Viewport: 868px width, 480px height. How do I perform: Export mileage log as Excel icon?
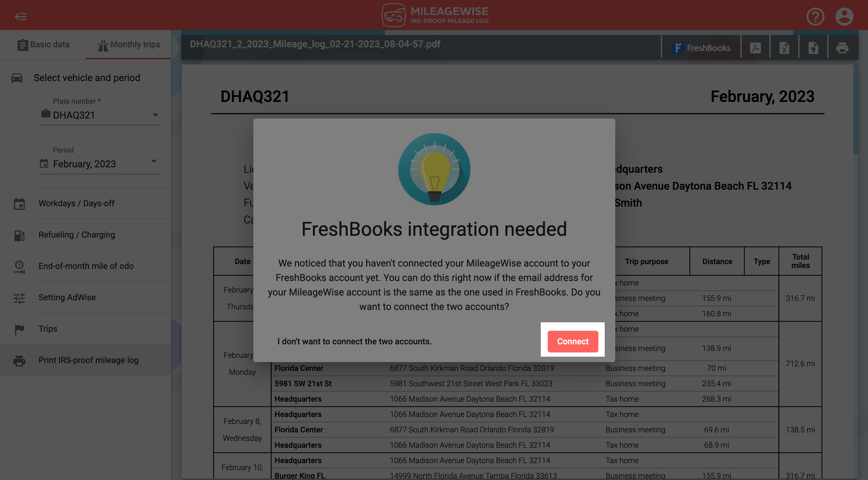784,48
